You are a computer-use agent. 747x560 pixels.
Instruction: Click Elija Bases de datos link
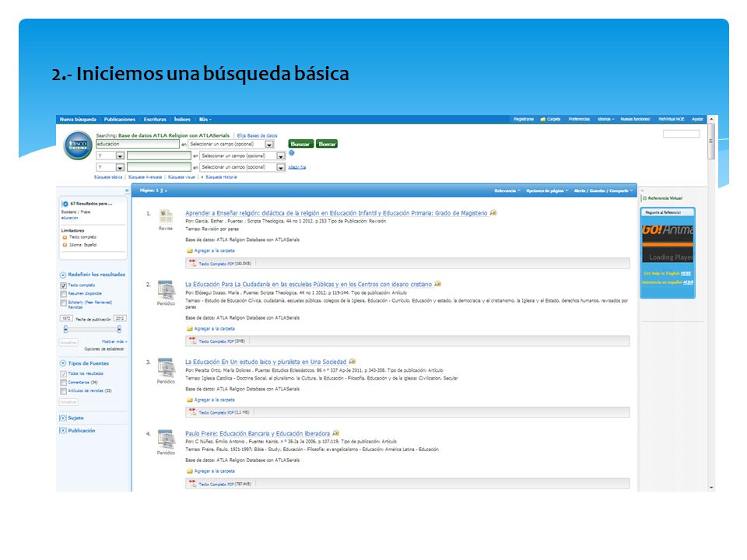(258, 135)
